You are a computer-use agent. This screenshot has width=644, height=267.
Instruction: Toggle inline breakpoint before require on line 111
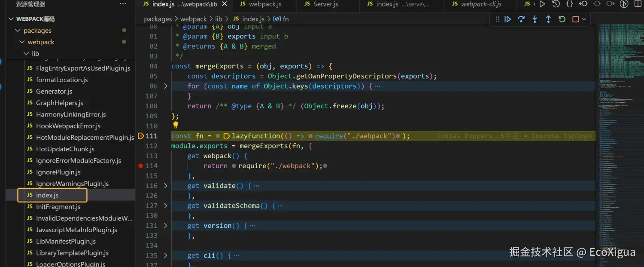[310, 136]
